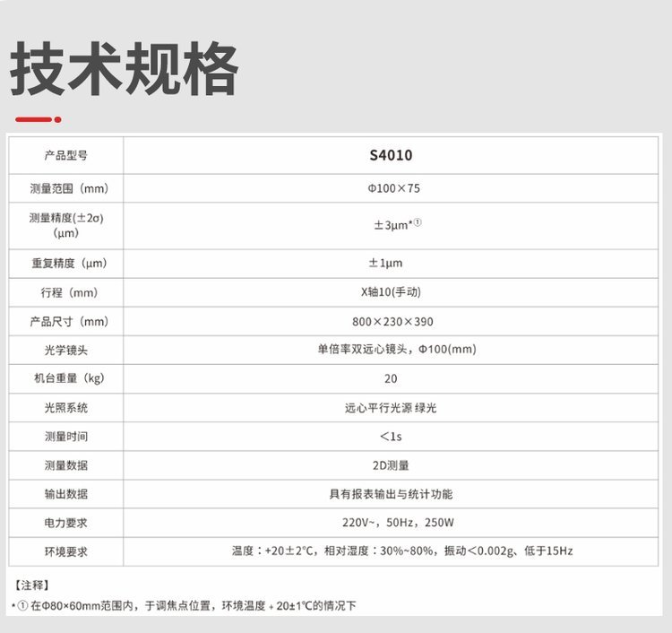Select the 2D测量 data value
This screenshot has height=633, width=672.
coord(391,465)
